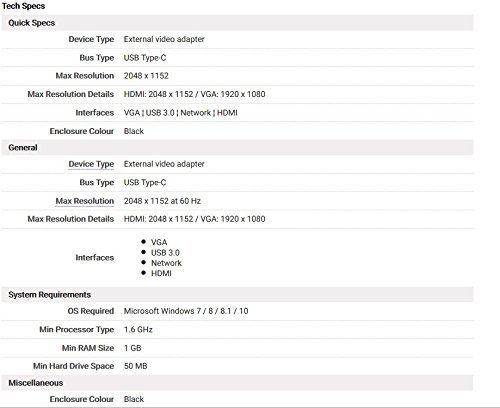The width and height of the screenshot is (500, 408).
Task: Click the Miscellaneous section header
Action: (237, 383)
